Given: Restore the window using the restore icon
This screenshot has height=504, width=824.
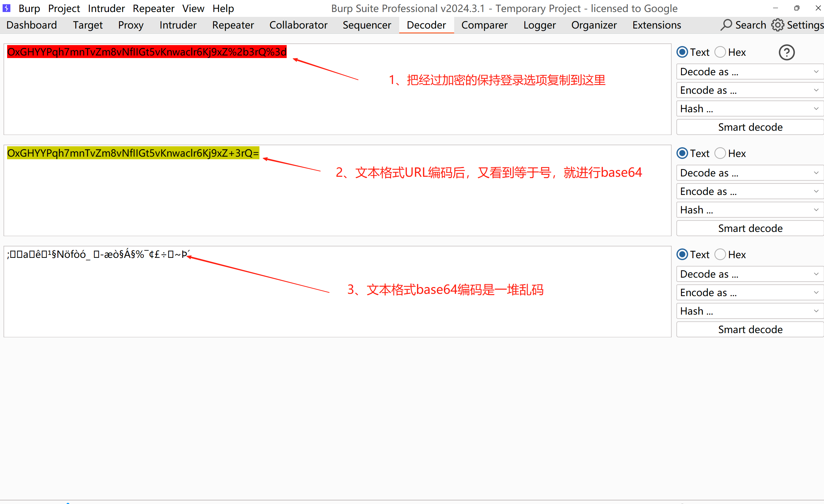Looking at the screenshot, I should (x=796, y=8).
